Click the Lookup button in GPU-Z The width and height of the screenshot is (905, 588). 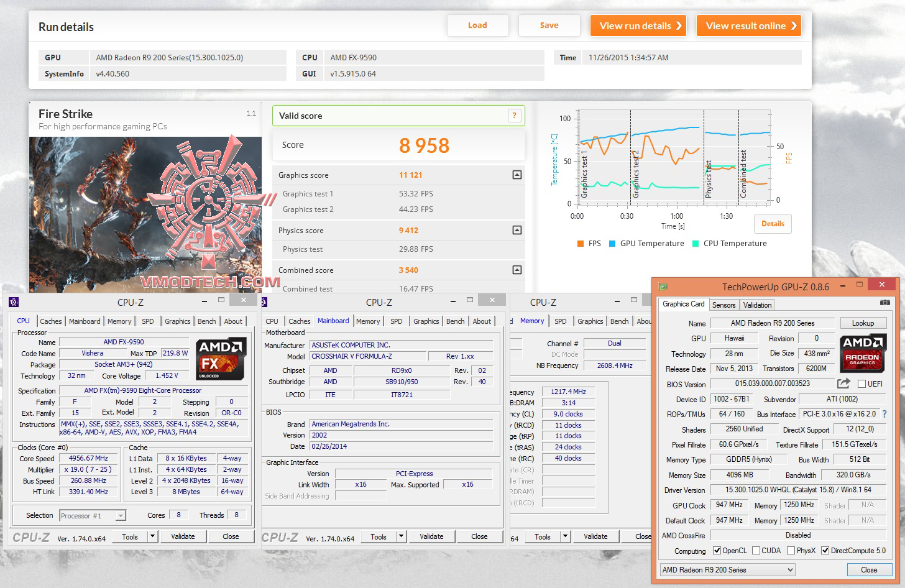pos(863,323)
